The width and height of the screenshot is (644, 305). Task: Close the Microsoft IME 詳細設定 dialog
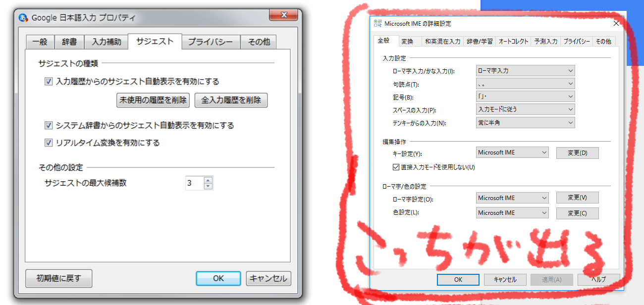click(616, 23)
